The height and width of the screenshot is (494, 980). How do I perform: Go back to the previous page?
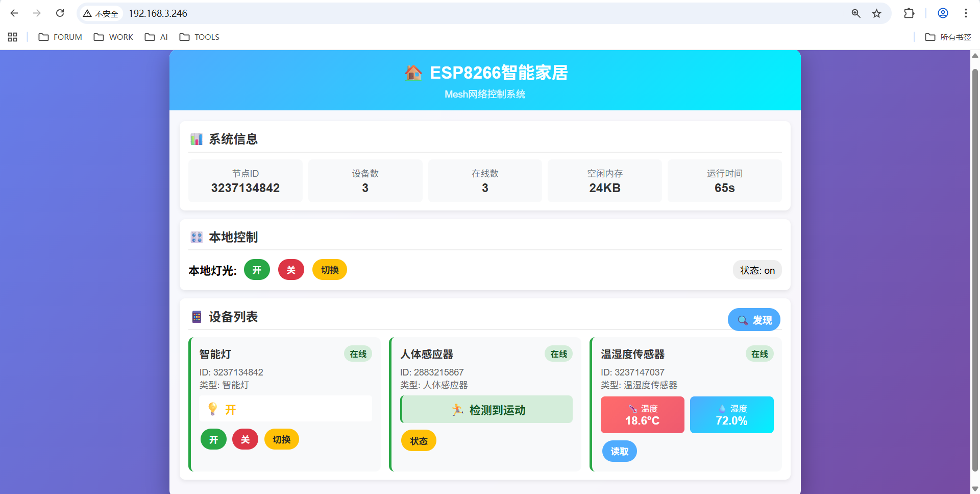(14, 13)
